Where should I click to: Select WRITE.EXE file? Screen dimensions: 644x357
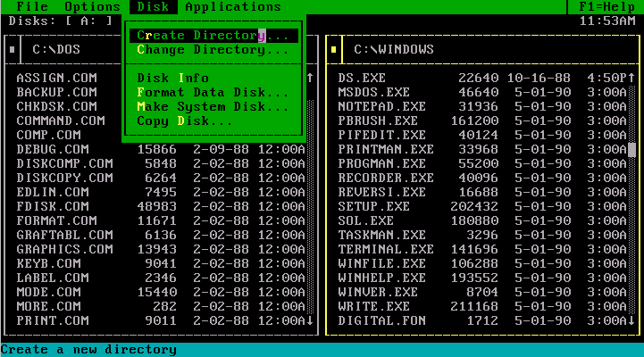tap(483, 306)
